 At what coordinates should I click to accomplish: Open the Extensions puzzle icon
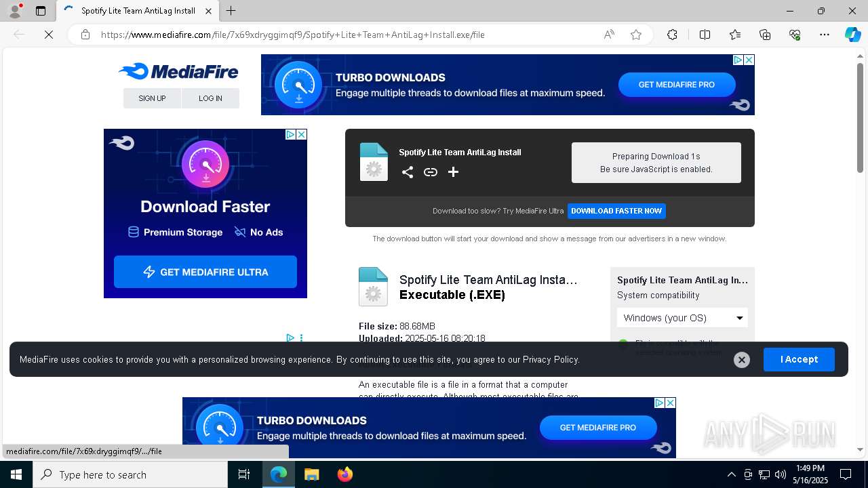point(672,35)
